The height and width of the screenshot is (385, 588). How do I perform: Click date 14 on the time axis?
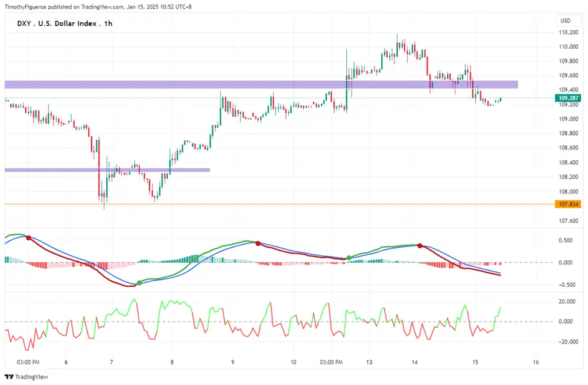(415, 362)
